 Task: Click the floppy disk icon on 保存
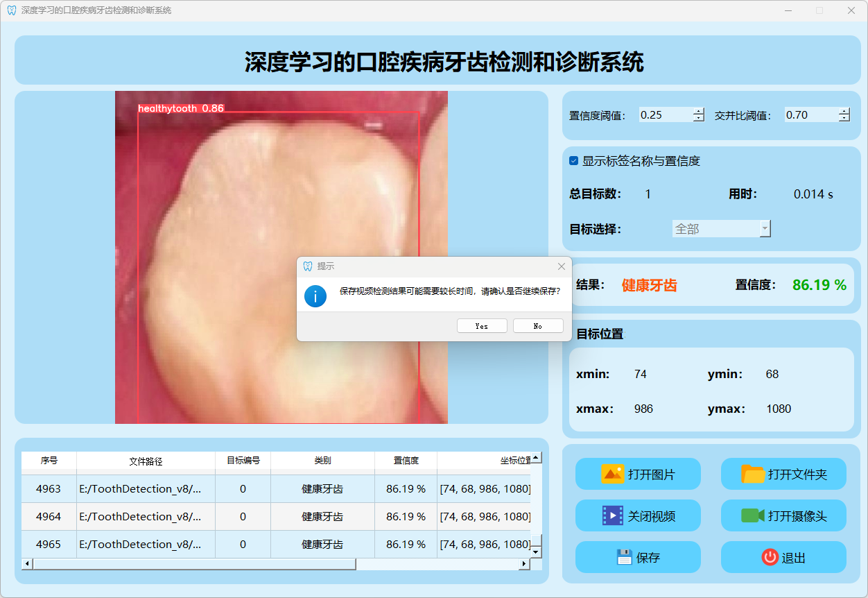[624, 557]
